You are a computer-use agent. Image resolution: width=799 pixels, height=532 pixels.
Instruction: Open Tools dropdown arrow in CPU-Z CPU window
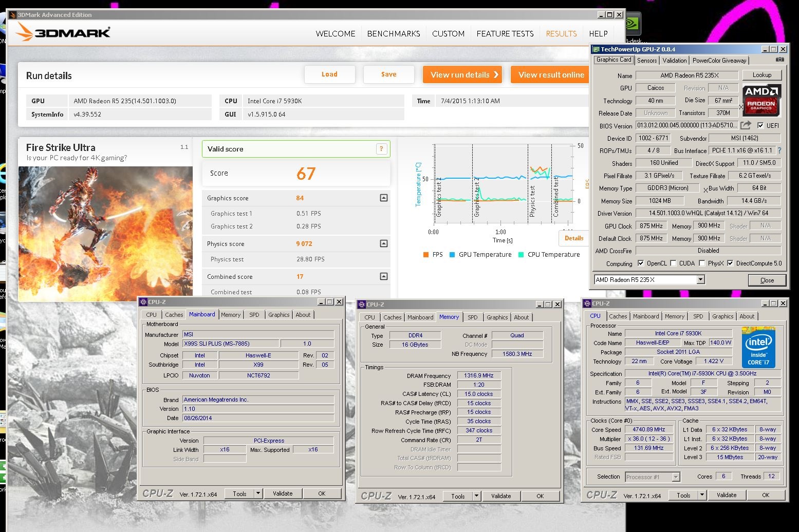702,495
